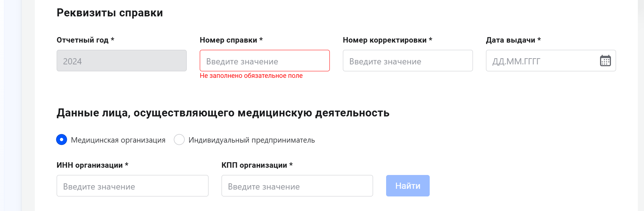Click the ИНН организации label
This screenshot has height=211, width=644.
tap(92, 165)
